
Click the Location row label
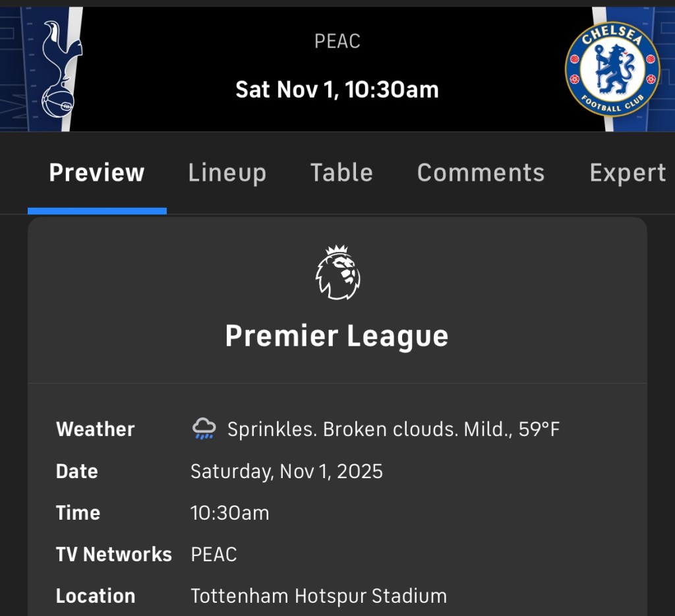tap(96, 596)
